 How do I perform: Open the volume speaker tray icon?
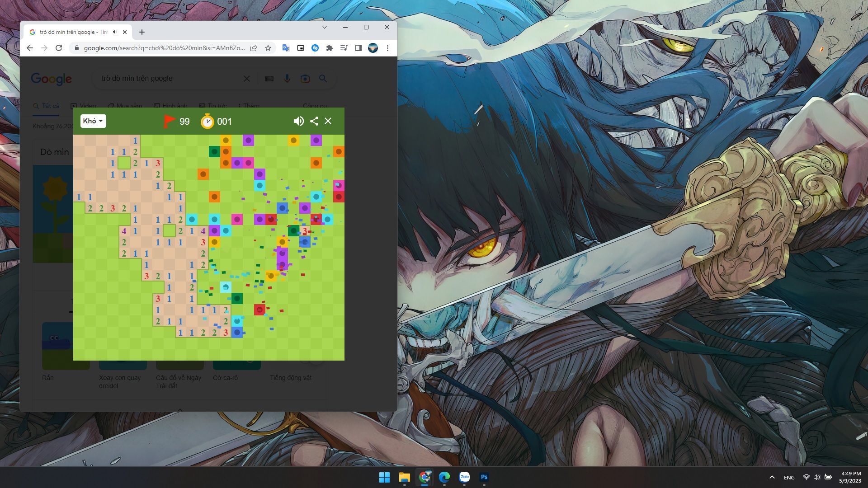point(816,477)
